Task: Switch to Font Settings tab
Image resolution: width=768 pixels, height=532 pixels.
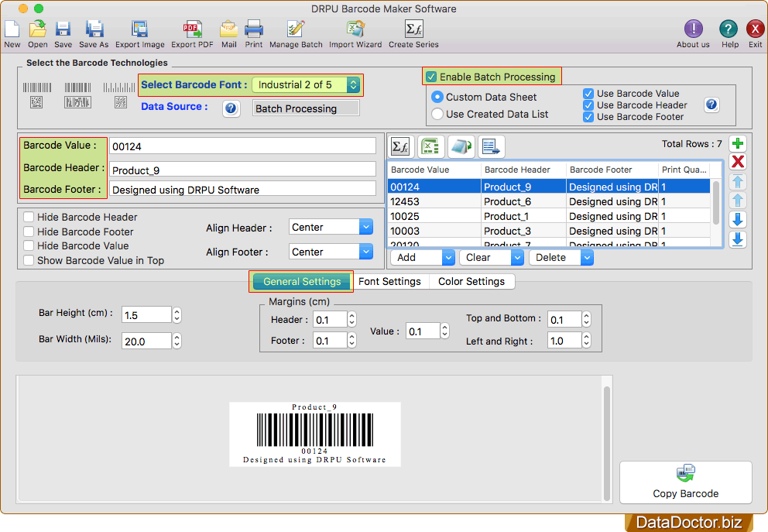Action: [390, 282]
